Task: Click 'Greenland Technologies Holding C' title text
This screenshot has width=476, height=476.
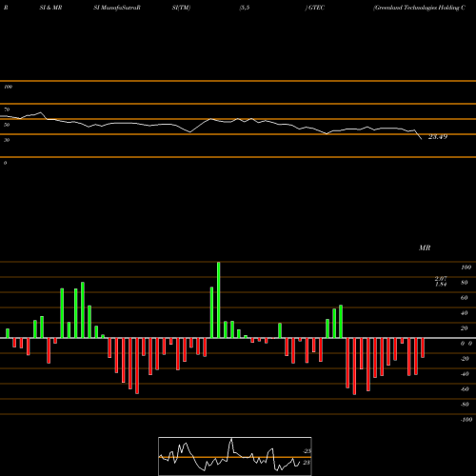Action: click(x=420, y=8)
